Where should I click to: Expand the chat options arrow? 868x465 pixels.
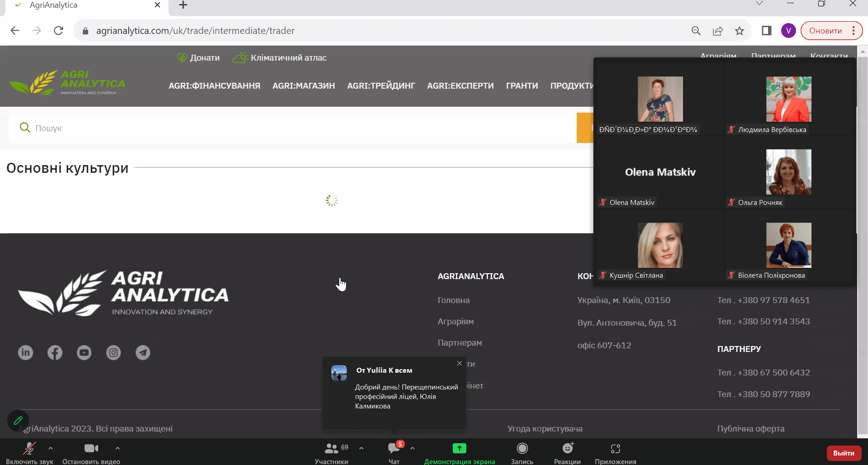click(x=413, y=448)
